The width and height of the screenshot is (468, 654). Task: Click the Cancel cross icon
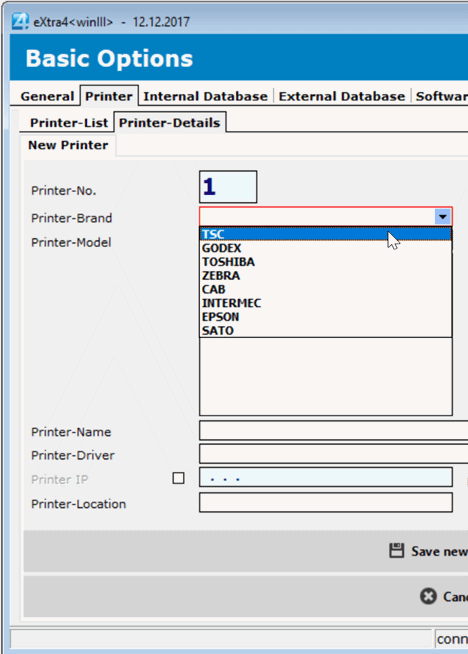pyautogui.click(x=428, y=596)
